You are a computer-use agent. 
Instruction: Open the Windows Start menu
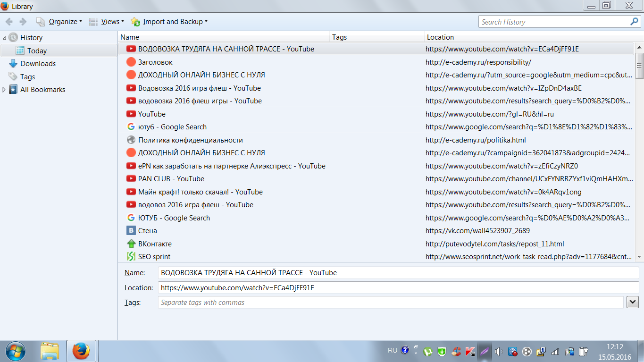(x=17, y=351)
